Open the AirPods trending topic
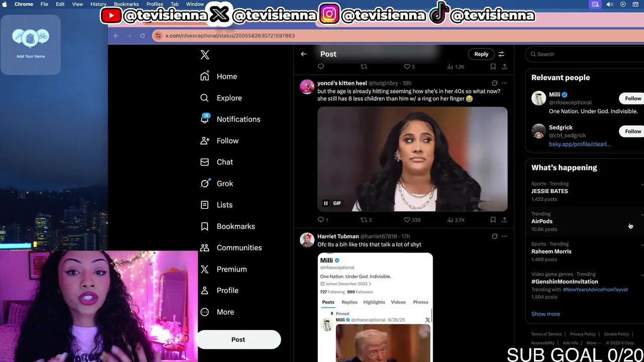Viewport: 644px width, 362px height. click(x=542, y=221)
